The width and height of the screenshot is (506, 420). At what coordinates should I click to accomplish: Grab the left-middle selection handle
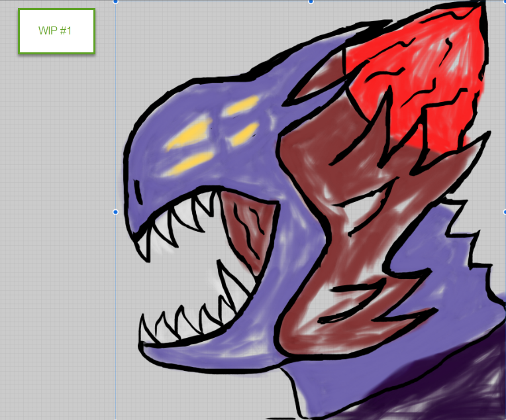point(115,212)
